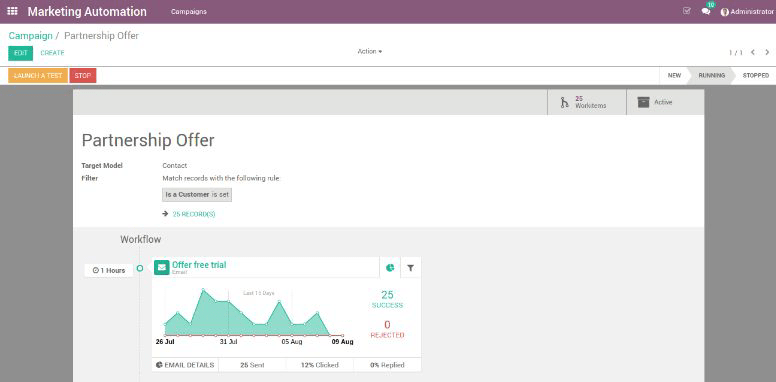Open the activities checkmark icon in header
Image resolution: width=776 pixels, height=382 pixels.
point(686,11)
